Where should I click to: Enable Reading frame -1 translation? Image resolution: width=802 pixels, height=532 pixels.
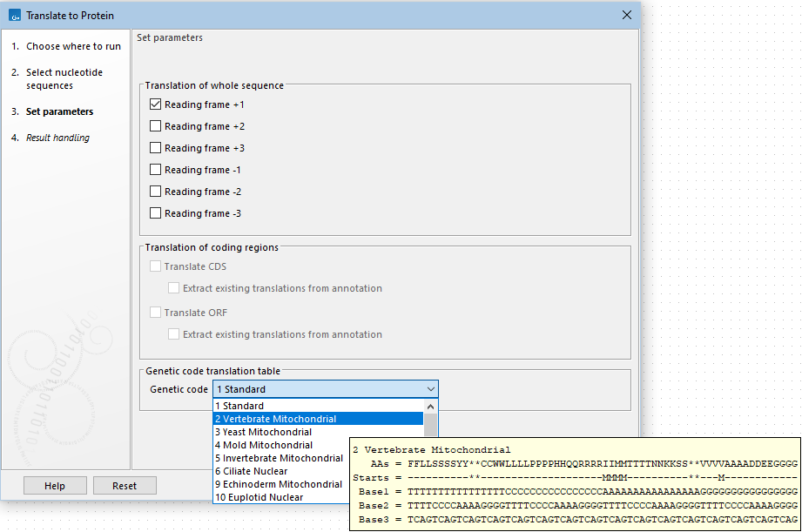point(156,170)
